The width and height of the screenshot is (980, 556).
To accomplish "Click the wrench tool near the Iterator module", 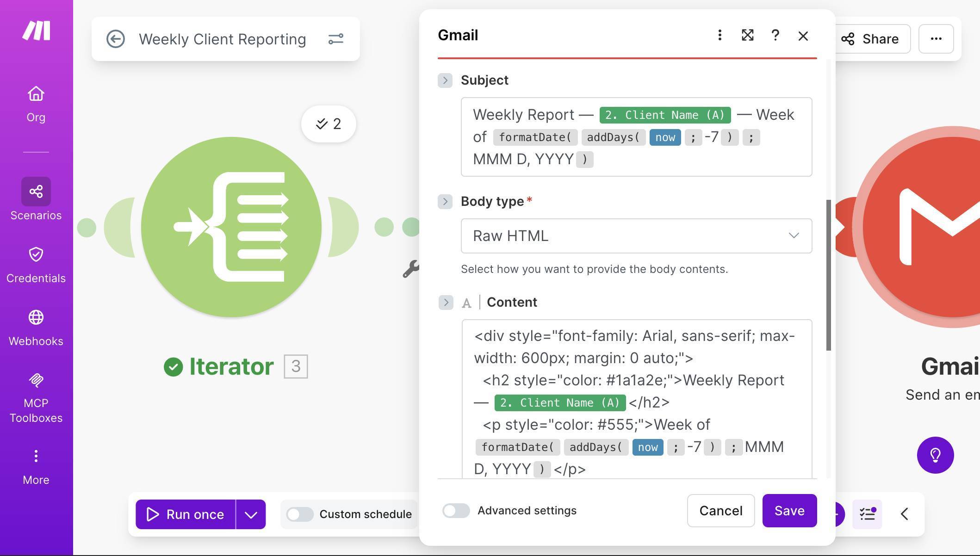I will tap(411, 268).
